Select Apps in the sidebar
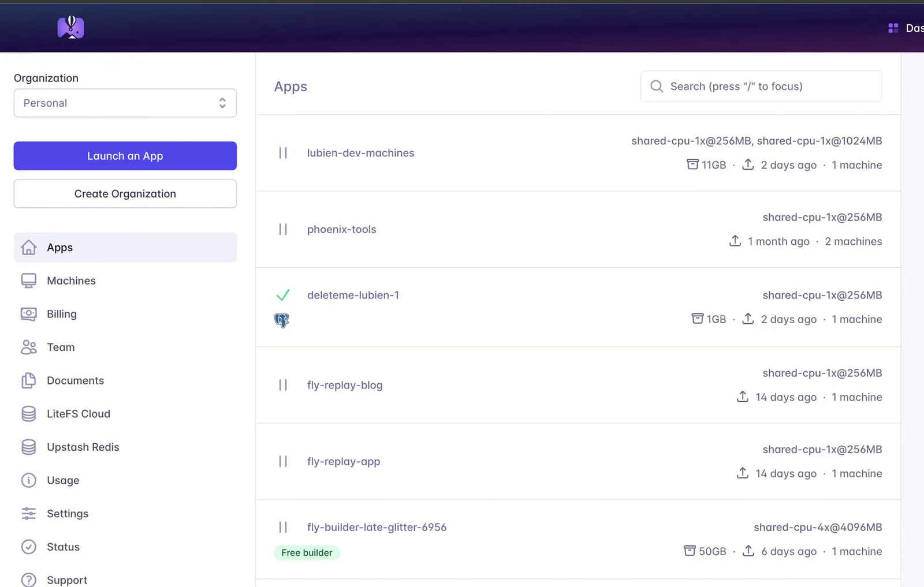 coord(125,248)
